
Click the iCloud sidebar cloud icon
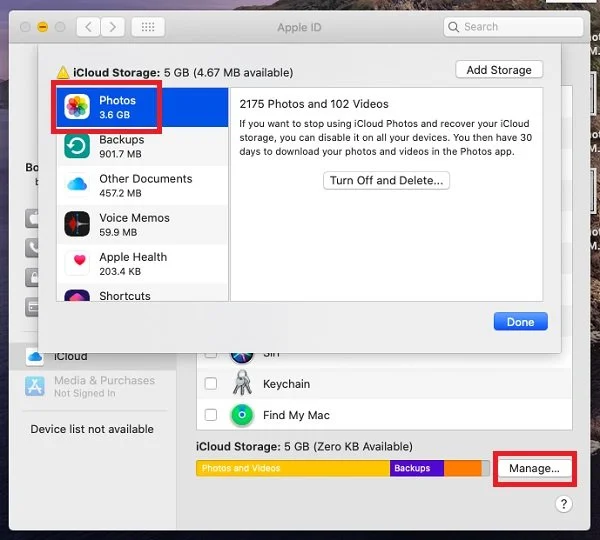[x=35, y=357]
